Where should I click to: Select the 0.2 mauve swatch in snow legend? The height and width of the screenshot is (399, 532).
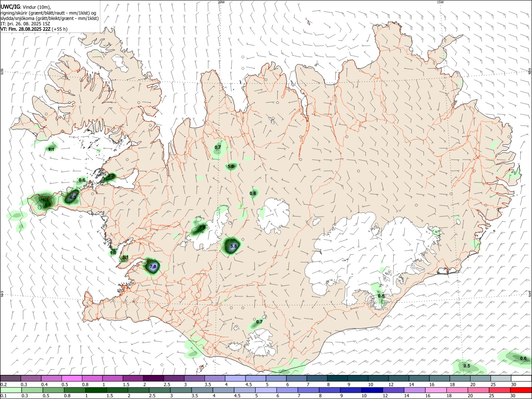(x=10, y=378)
